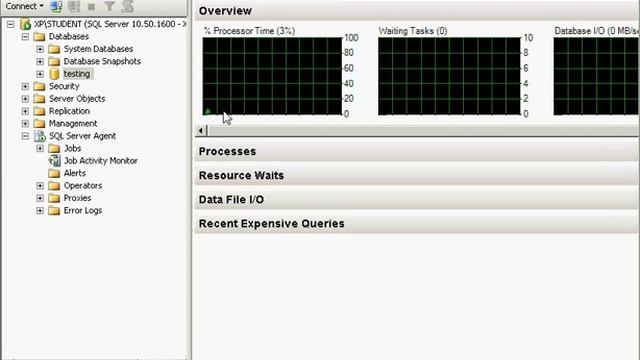Click the Filter funnel toolbar icon
Screen dimensions: 640x360
coord(109,6)
